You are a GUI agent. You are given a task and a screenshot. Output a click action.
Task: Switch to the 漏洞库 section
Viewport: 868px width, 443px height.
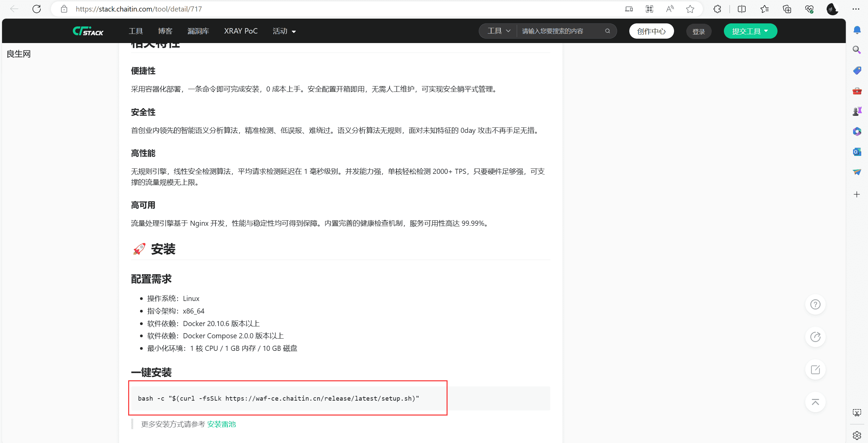198,31
